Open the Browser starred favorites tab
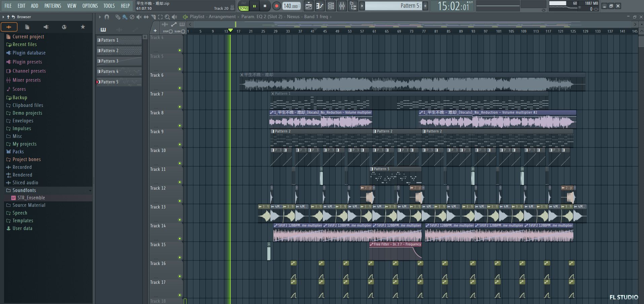644x304 pixels. pos(83,27)
